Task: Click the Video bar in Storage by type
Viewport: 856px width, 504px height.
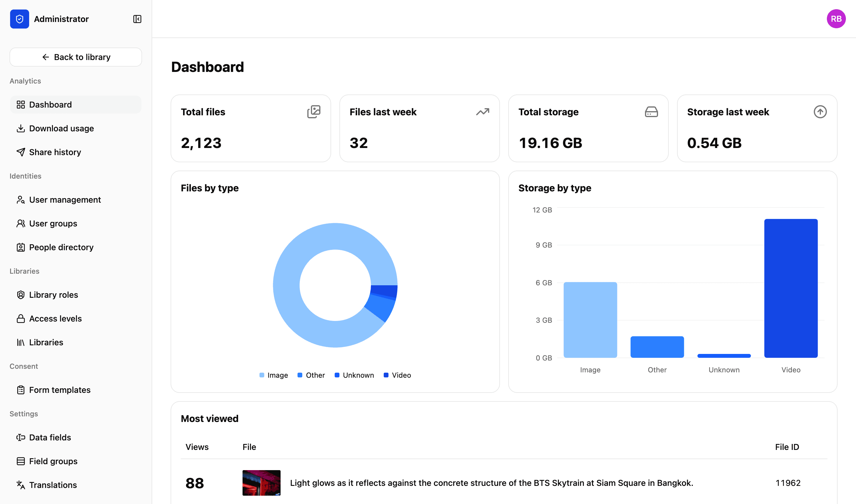Action: pos(791,288)
